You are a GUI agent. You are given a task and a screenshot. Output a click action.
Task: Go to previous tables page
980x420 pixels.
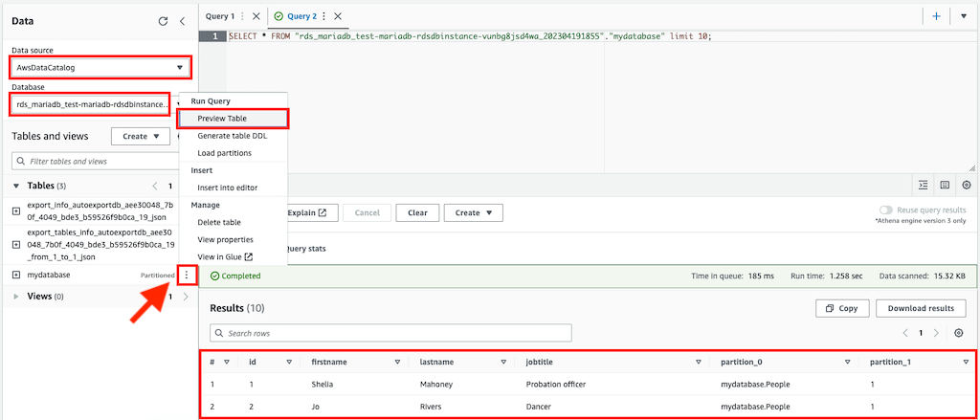click(x=155, y=186)
